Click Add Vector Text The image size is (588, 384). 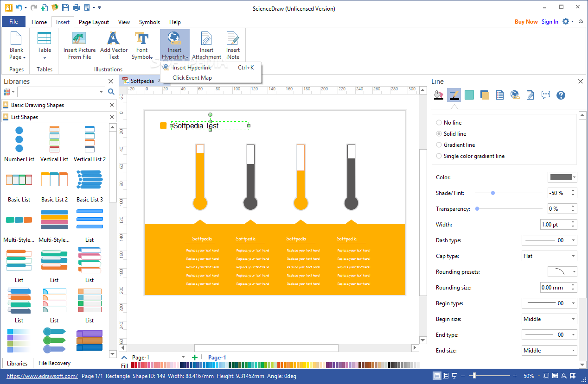coord(114,45)
